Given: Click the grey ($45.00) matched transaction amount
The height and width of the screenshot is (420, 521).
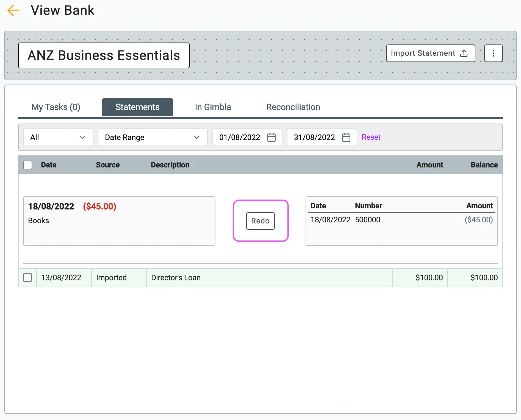Looking at the screenshot, I should click(479, 220).
